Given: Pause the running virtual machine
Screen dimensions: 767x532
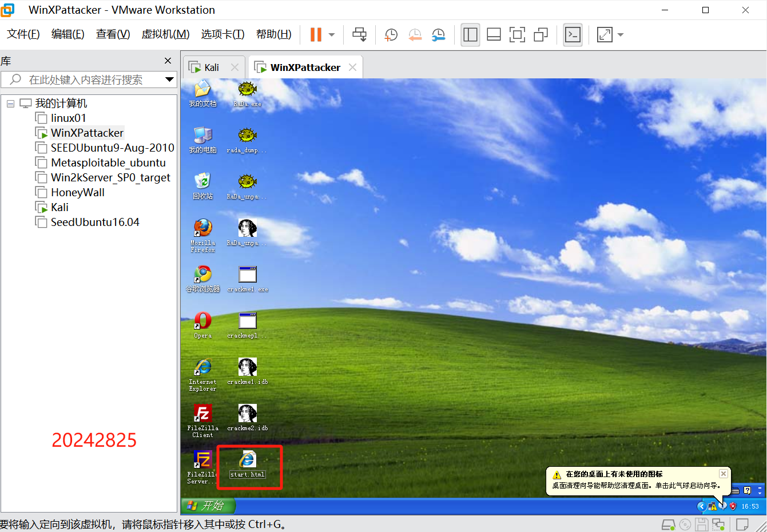Looking at the screenshot, I should point(316,35).
